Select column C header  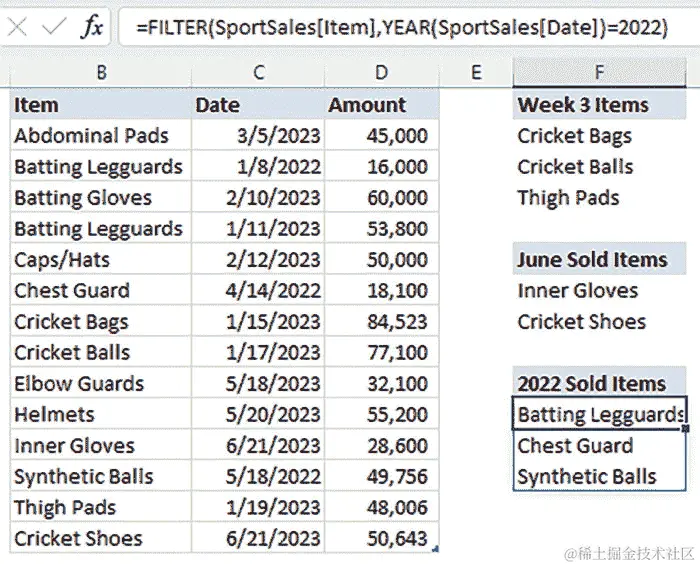258,72
